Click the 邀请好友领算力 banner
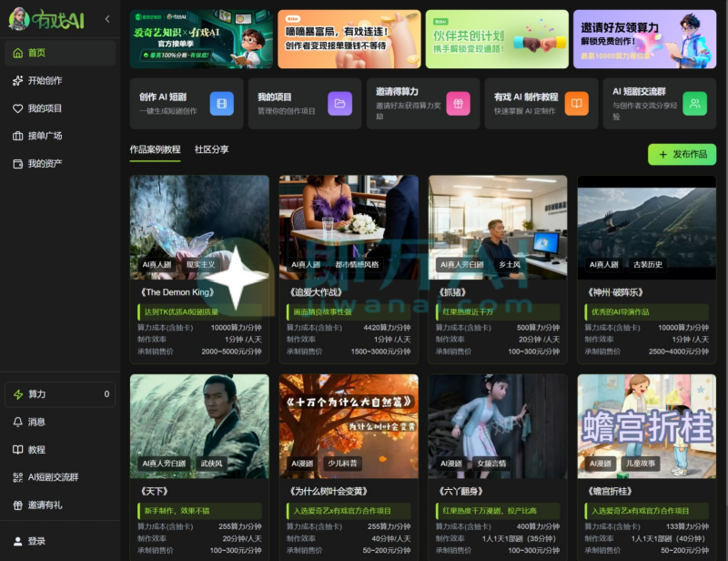The width and height of the screenshot is (728, 561). tap(644, 39)
